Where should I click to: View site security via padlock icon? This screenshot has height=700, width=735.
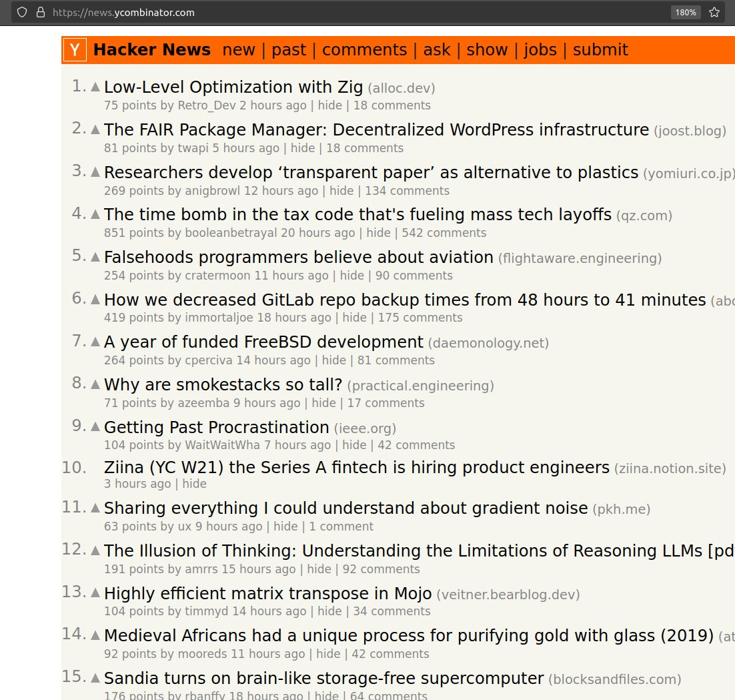click(41, 12)
